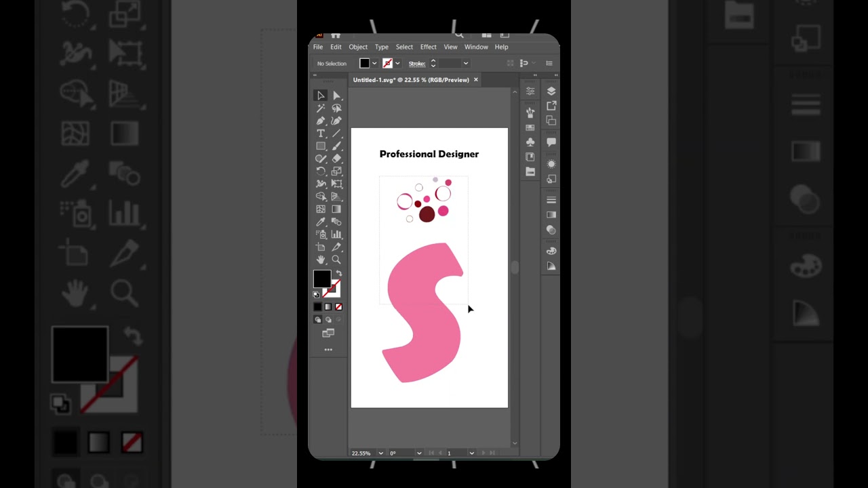The width and height of the screenshot is (868, 488).
Task: Open the Comments panel speech-bubble icon
Action: pos(551,142)
